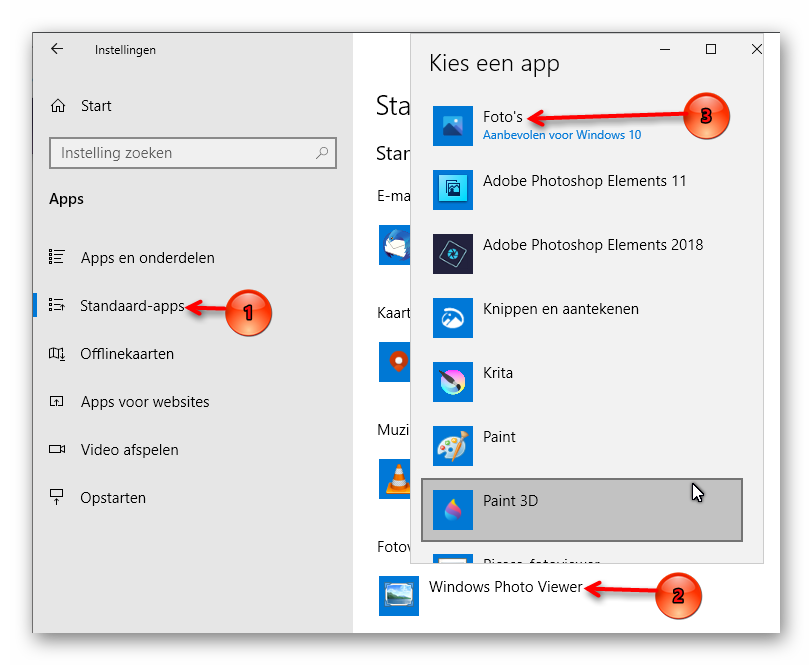Open Video afspelen settings

pyautogui.click(x=129, y=449)
